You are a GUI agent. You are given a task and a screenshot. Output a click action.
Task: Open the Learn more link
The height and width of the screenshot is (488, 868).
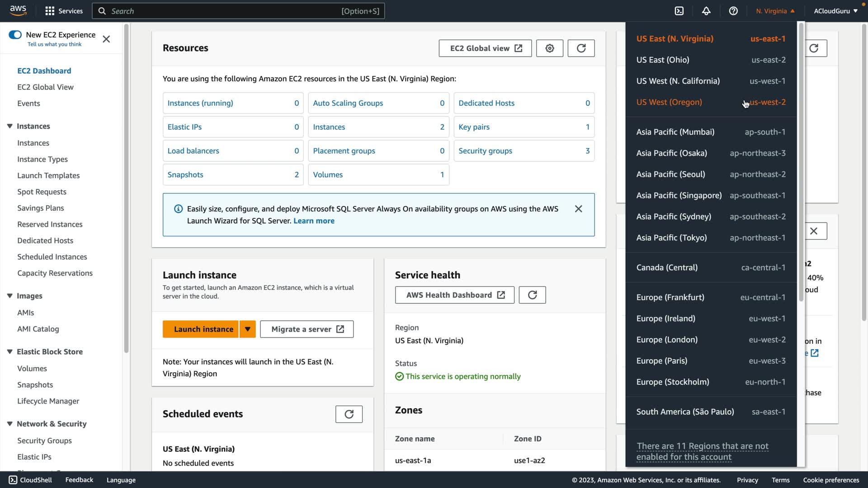click(314, 221)
